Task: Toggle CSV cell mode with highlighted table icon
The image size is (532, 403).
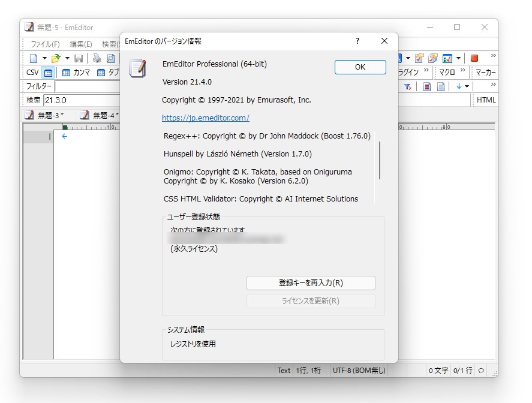Action: pyautogui.click(x=48, y=73)
